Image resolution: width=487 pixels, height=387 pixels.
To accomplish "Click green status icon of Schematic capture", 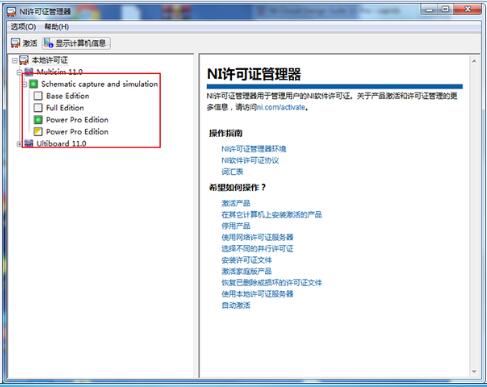I will [x=34, y=84].
